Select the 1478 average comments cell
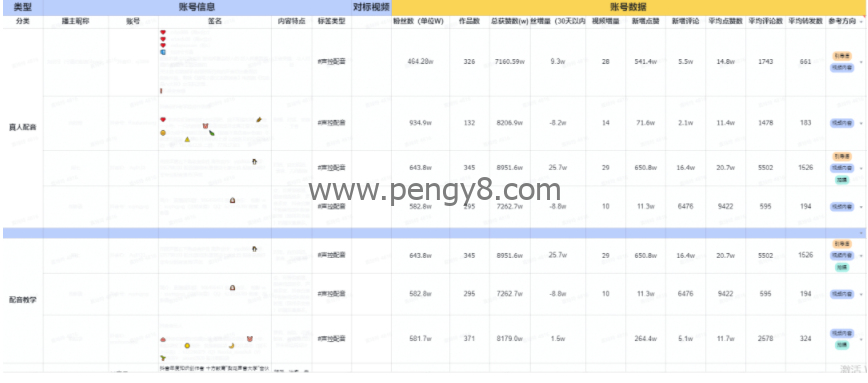This screenshot has height=383, width=868. click(x=766, y=123)
